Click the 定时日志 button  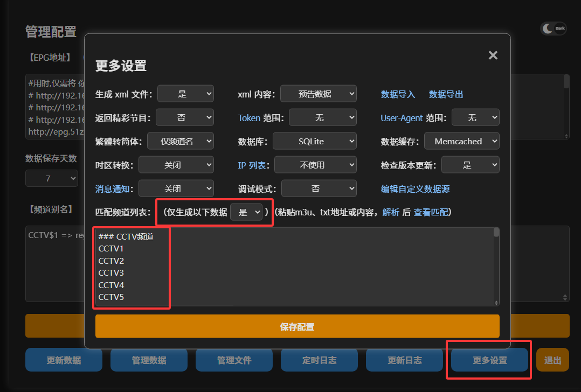click(x=320, y=360)
